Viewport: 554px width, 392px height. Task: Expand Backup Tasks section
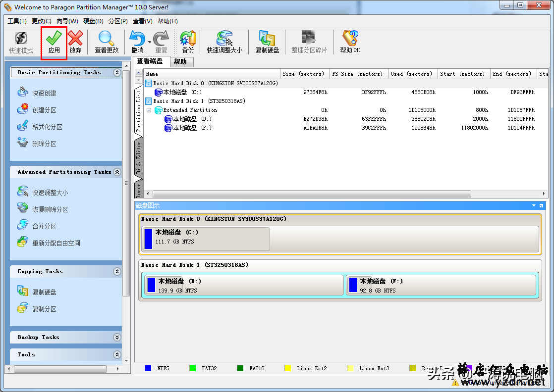pyautogui.click(x=117, y=338)
